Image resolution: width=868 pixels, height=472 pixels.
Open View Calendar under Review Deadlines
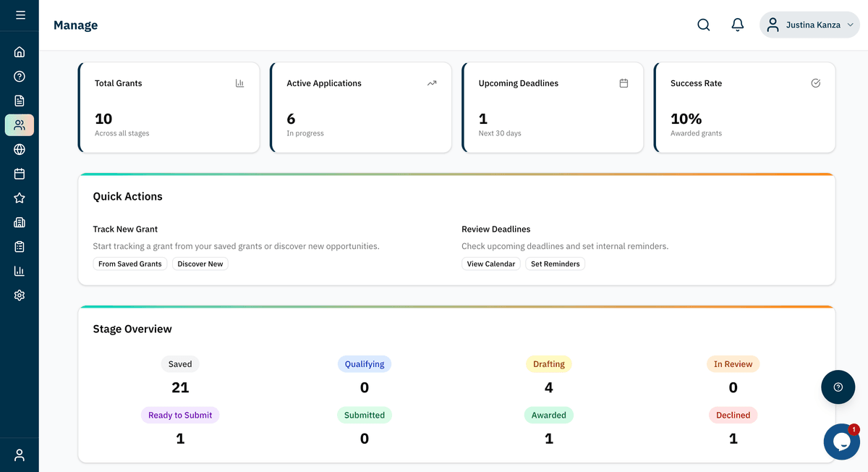click(x=491, y=264)
